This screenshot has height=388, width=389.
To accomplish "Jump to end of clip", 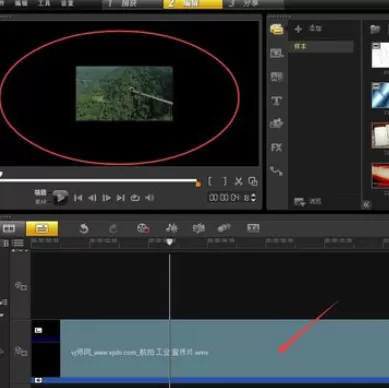I will [120, 198].
